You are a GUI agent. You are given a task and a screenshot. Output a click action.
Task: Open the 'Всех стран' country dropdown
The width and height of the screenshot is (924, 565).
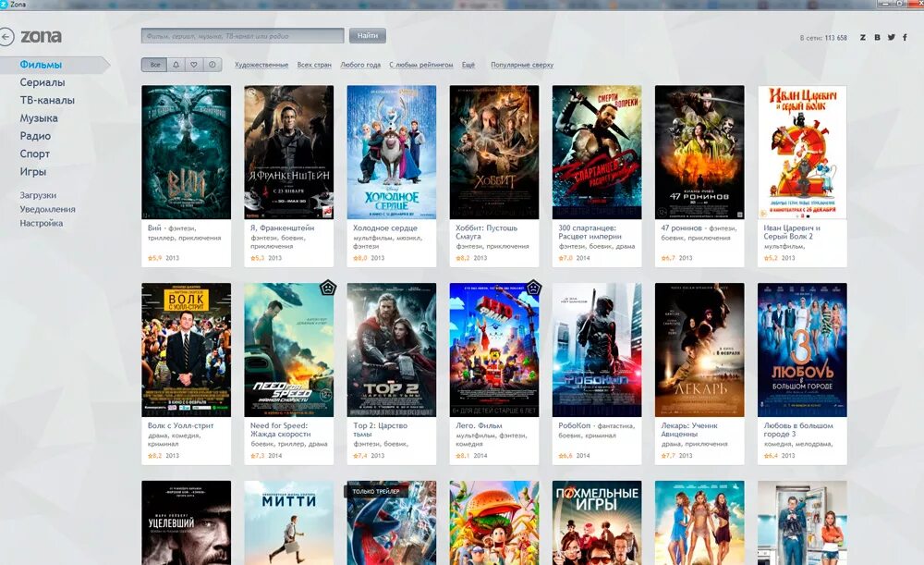314,65
